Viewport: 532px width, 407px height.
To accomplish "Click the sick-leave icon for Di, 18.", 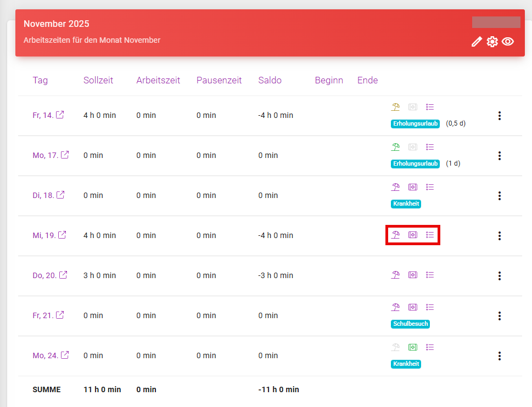I will (413, 187).
